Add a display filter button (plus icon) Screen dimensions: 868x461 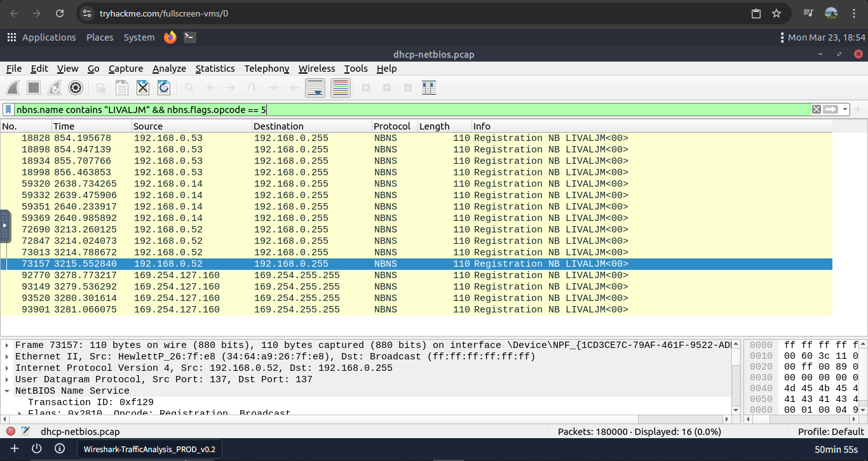click(x=859, y=110)
